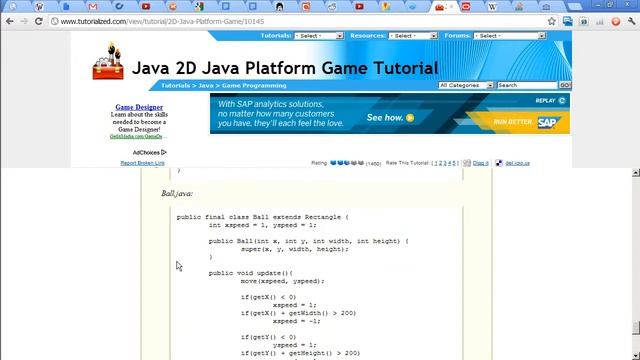640x360 pixels.
Task: Open the All Categories dropdown
Action: click(x=466, y=85)
